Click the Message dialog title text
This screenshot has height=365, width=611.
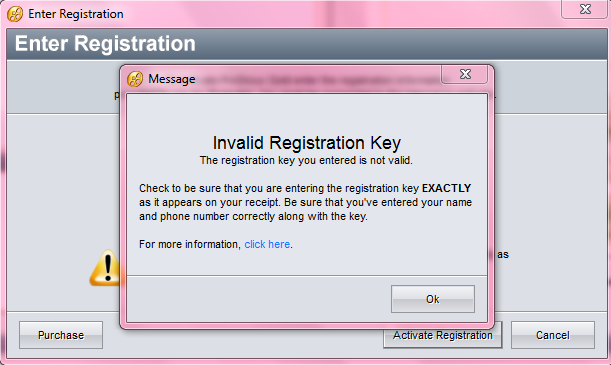(172, 79)
